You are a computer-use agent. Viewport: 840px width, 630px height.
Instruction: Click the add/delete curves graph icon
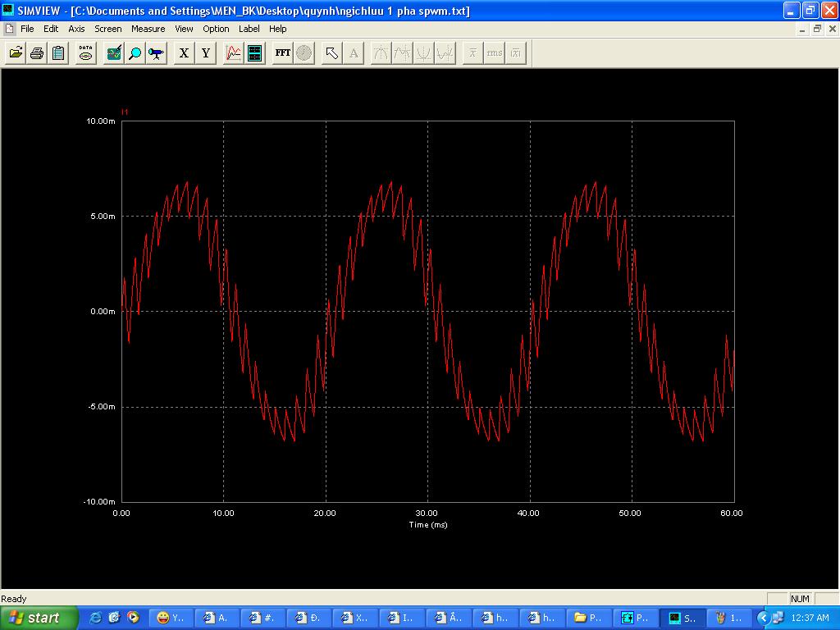234,53
